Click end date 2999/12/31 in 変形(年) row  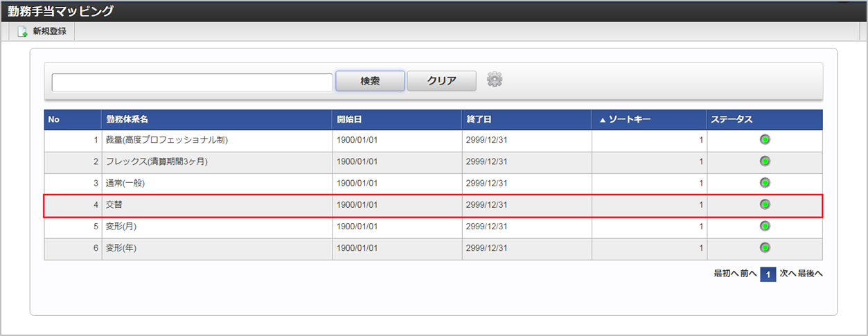pyautogui.click(x=486, y=248)
